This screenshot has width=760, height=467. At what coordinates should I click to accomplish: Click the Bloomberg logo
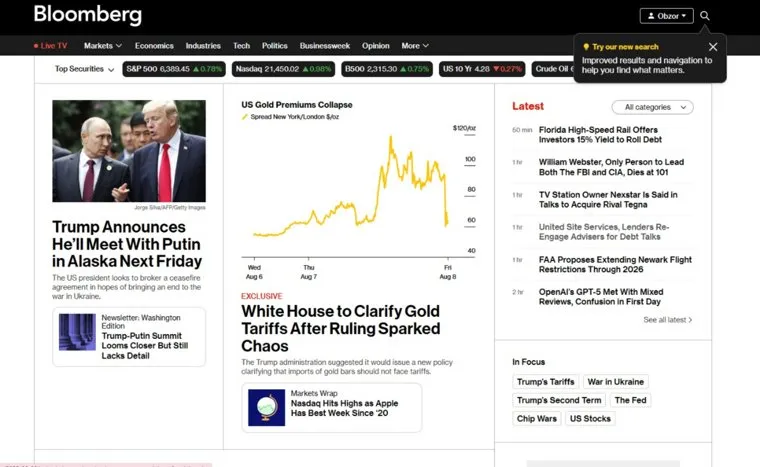pos(88,15)
